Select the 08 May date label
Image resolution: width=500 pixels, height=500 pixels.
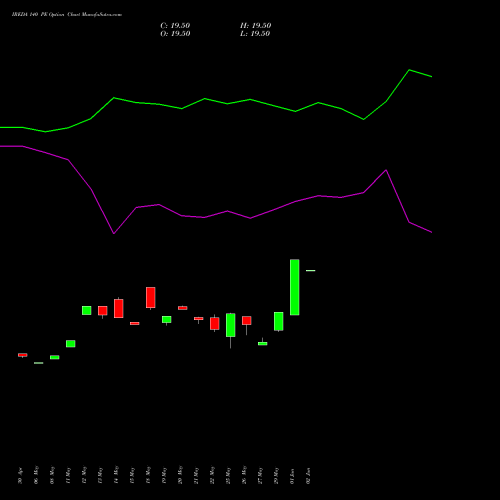tap(52, 475)
